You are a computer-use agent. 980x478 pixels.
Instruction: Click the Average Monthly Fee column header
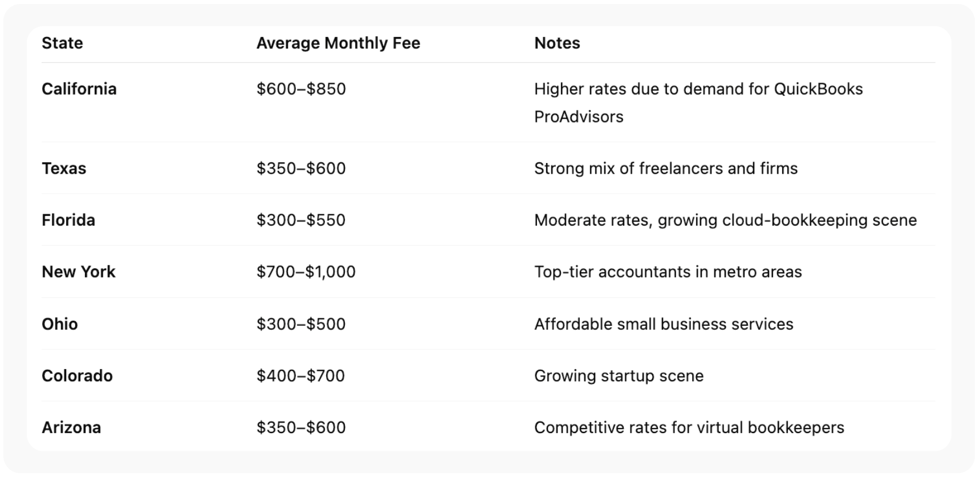click(x=338, y=43)
